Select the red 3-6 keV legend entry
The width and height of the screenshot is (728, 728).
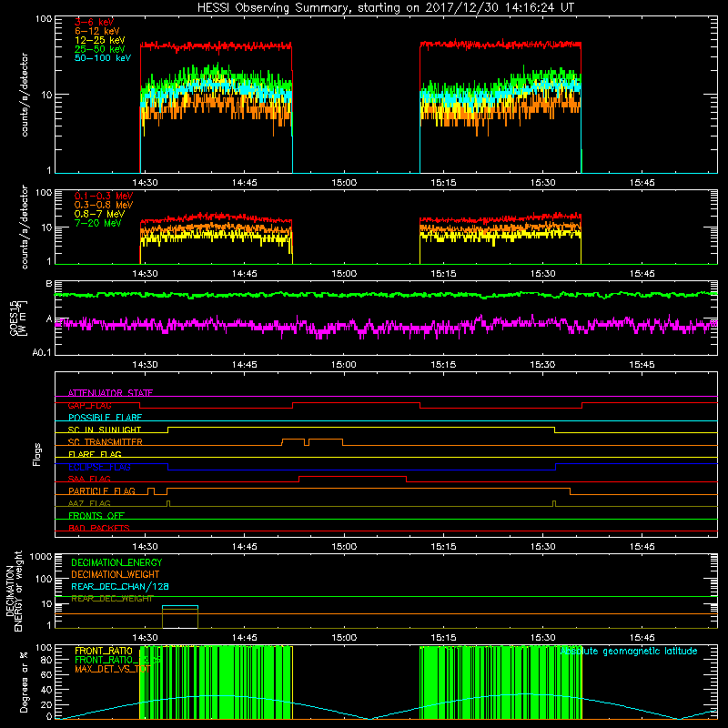94,22
